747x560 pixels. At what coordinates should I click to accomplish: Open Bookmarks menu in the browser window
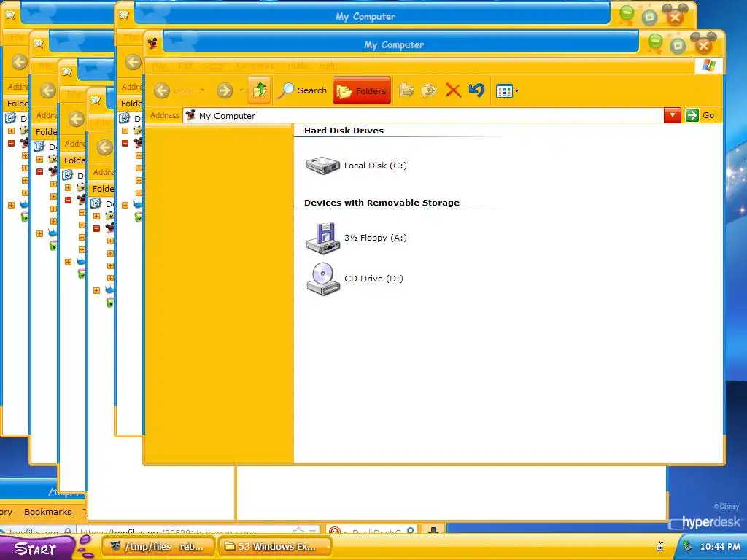[x=47, y=512]
